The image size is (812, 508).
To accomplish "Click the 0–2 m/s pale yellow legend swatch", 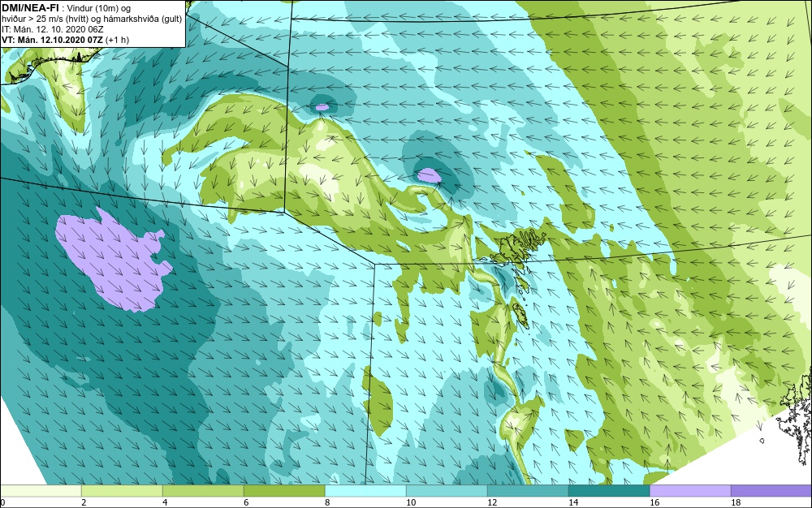I will pos(41,491).
